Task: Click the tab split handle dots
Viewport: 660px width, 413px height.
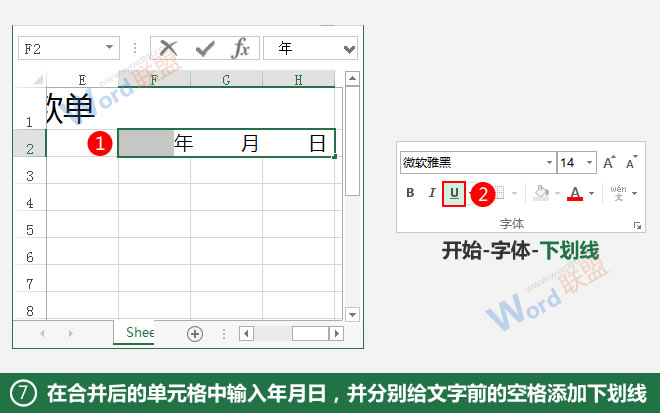Action: 224,334
